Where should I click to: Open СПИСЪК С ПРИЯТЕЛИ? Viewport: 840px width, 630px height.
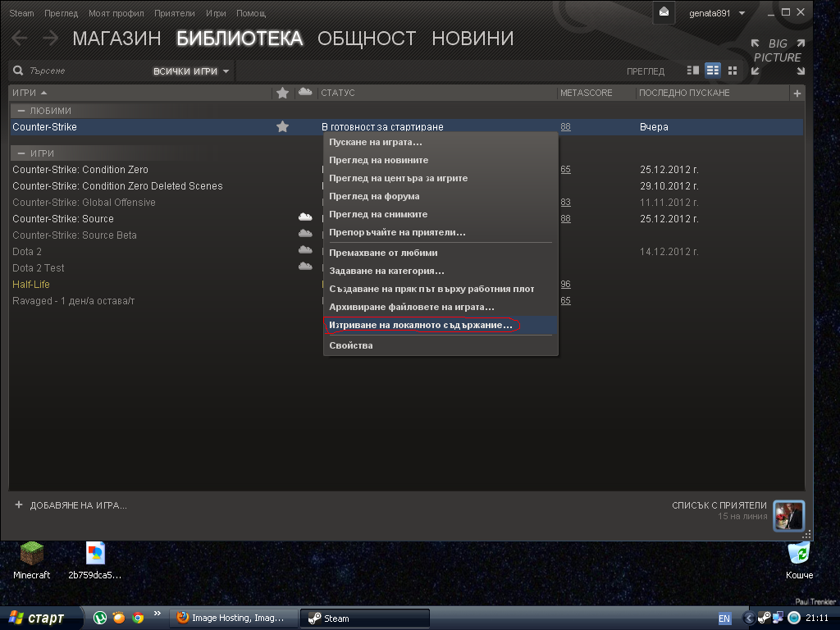[x=719, y=505]
